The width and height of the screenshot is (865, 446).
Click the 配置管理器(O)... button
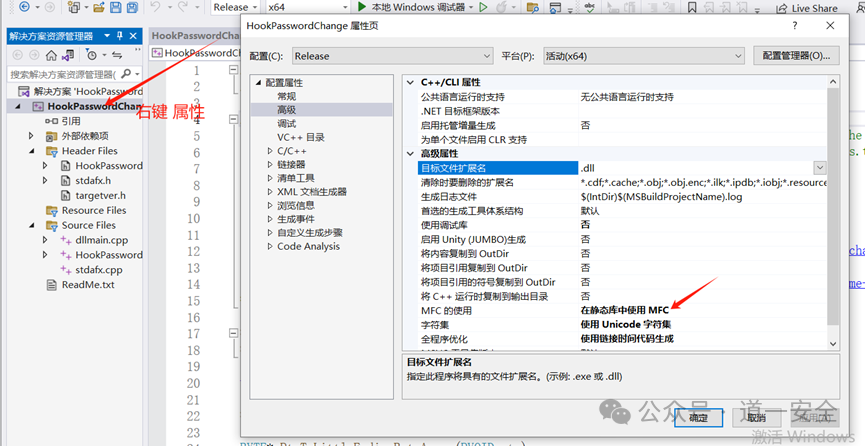click(796, 56)
